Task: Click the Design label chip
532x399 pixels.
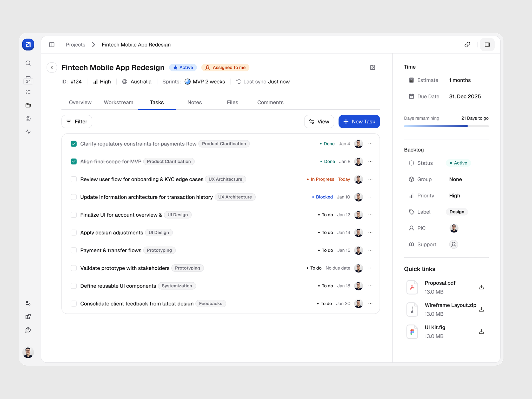Action: (457, 212)
